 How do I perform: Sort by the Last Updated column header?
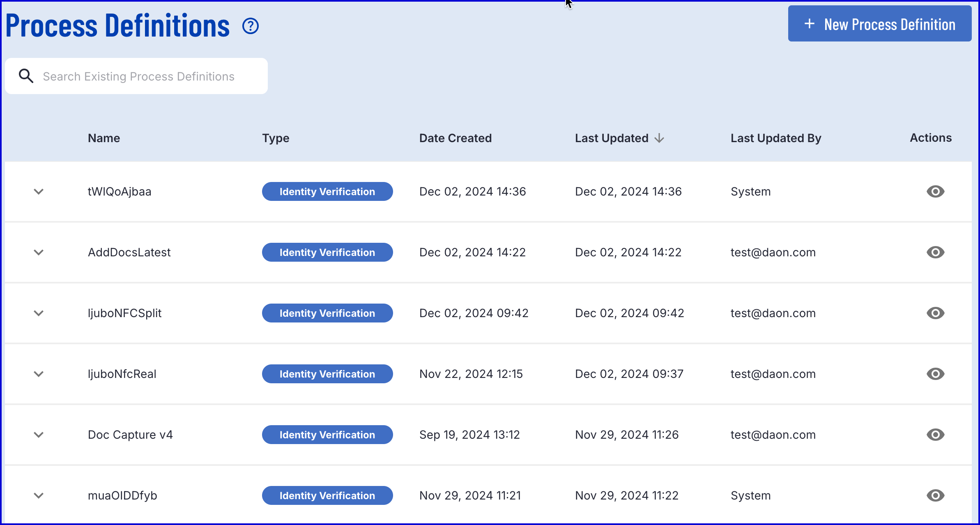pos(612,138)
